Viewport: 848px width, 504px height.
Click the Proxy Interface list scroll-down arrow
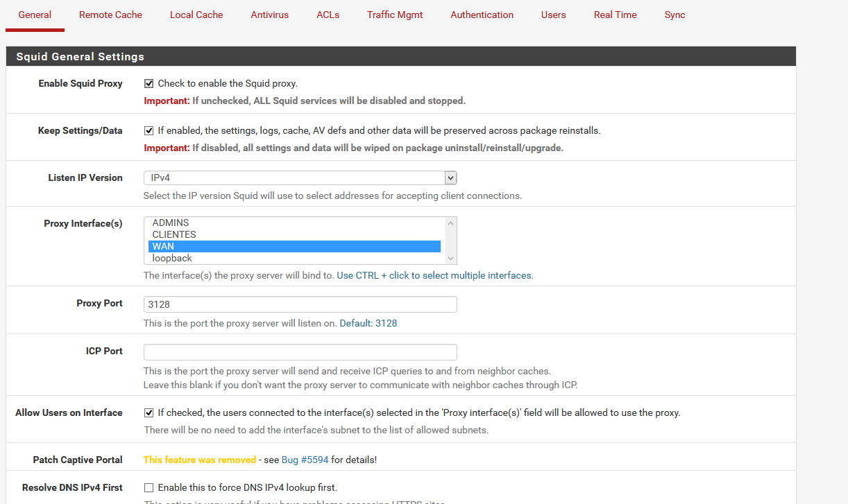451,258
